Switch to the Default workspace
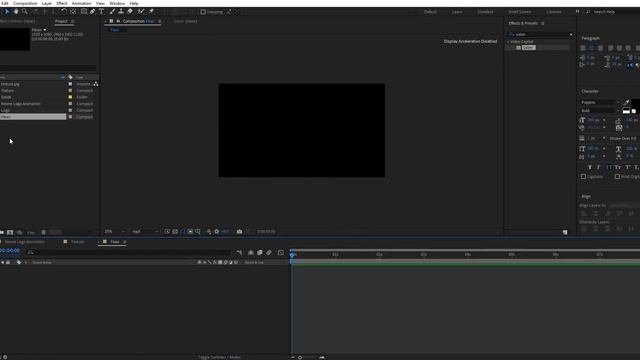Image resolution: width=640 pixels, height=360 pixels. point(430,12)
